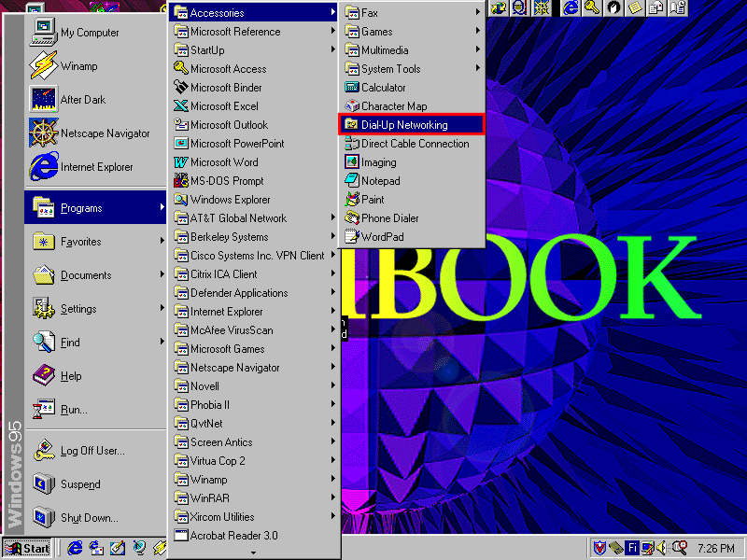Expand the Games submenu under Accessories
Image resolution: width=747 pixels, height=560 pixels.
412,32
